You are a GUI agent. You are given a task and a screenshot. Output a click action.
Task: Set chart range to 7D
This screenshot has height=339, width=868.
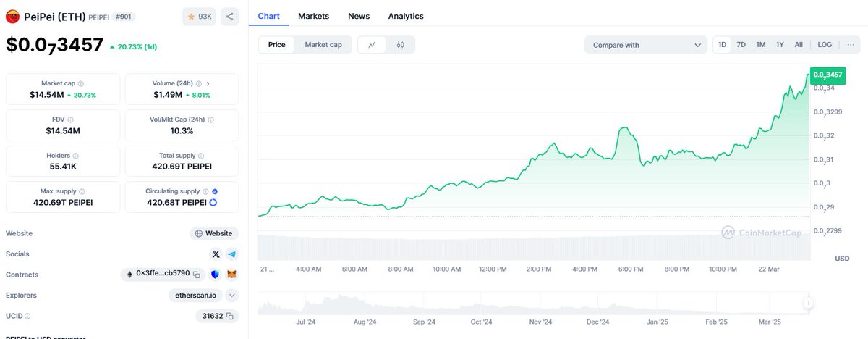pyautogui.click(x=741, y=45)
